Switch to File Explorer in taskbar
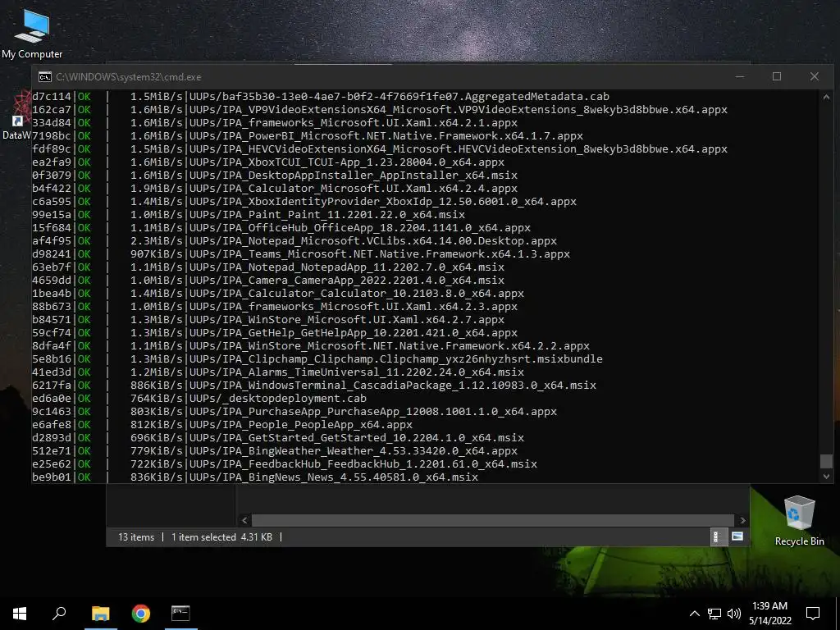Viewport: 840px width, 630px height. click(100, 614)
